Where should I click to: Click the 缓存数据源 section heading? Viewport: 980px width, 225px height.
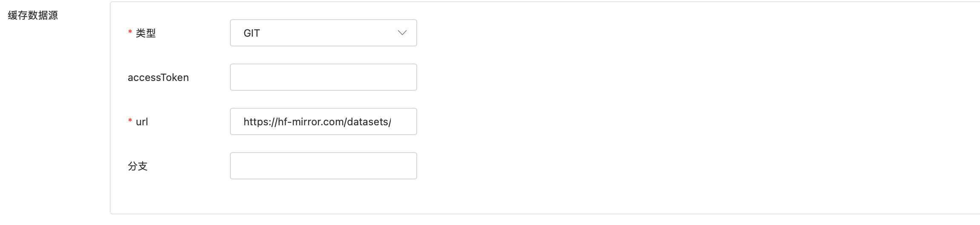[33, 15]
